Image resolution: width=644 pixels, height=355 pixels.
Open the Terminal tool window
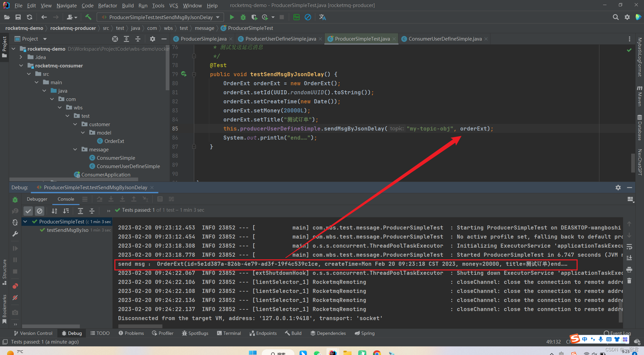click(229, 333)
